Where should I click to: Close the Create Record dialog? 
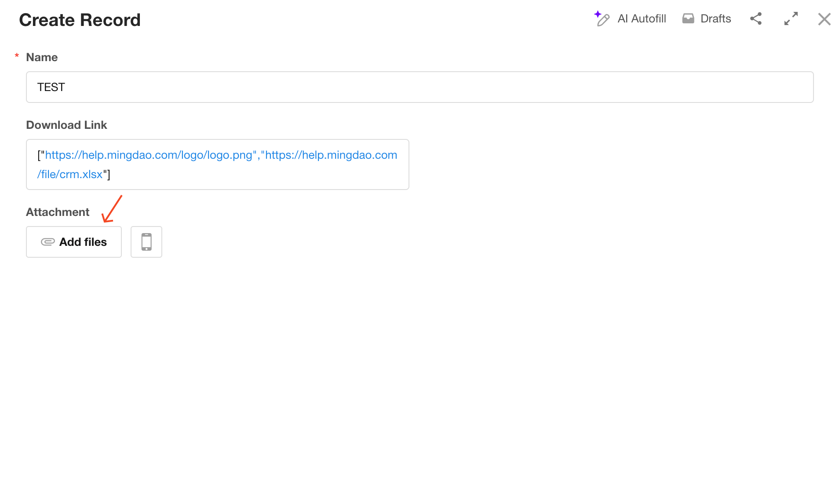pyautogui.click(x=824, y=19)
